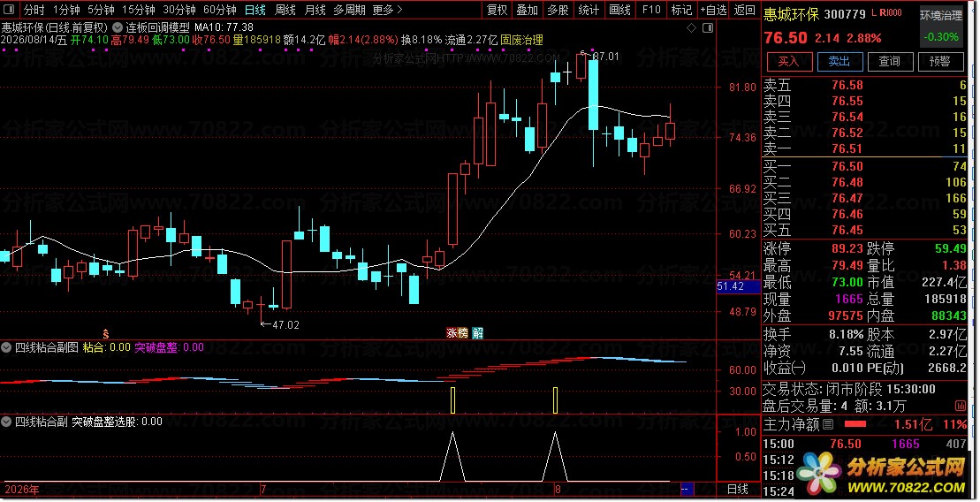Select the 卖五 price 76.58
This screenshot has height=502, width=980.
pyautogui.click(x=847, y=84)
